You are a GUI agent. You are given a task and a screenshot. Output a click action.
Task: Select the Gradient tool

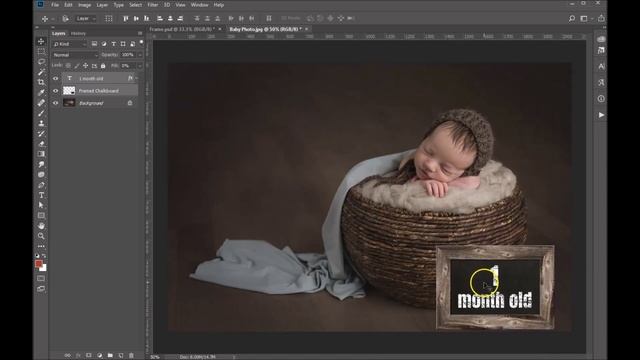click(41, 154)
